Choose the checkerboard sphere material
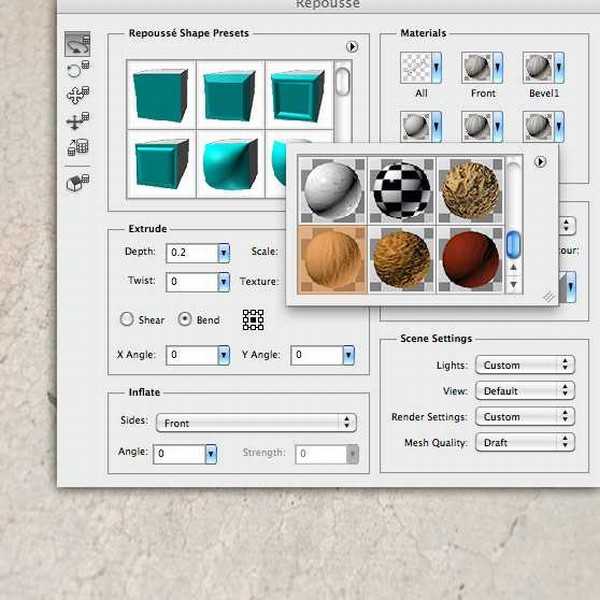The width and height of the screenshot is (600, 600). pos(400,189)
